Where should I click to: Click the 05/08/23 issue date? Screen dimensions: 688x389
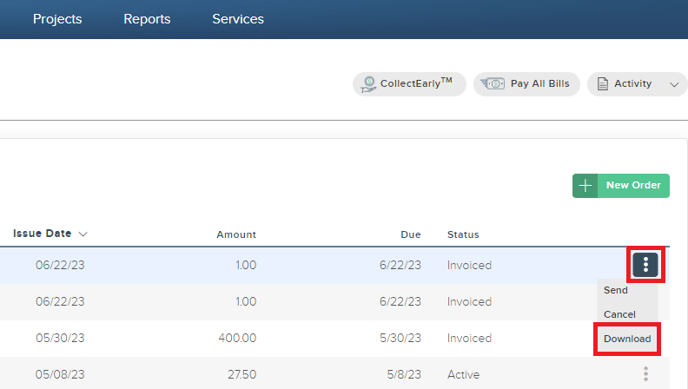click(x=60, y=375)
